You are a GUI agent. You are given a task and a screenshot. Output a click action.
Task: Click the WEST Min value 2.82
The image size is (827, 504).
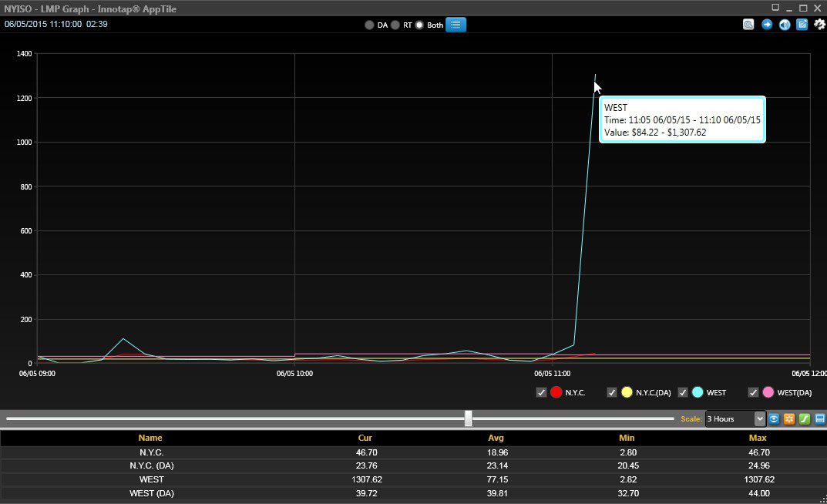click(x=628, y=479)
